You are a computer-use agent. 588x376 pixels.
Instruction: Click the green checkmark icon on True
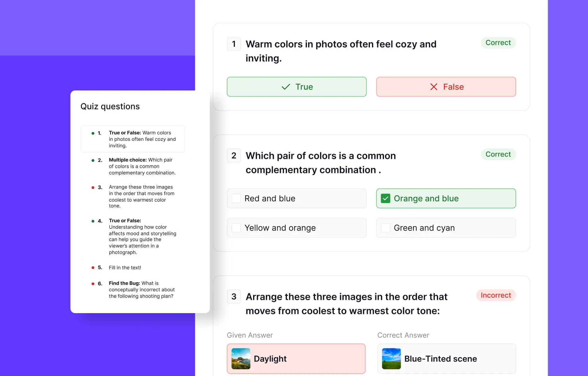pyautogui.click(x=286, y=87)
